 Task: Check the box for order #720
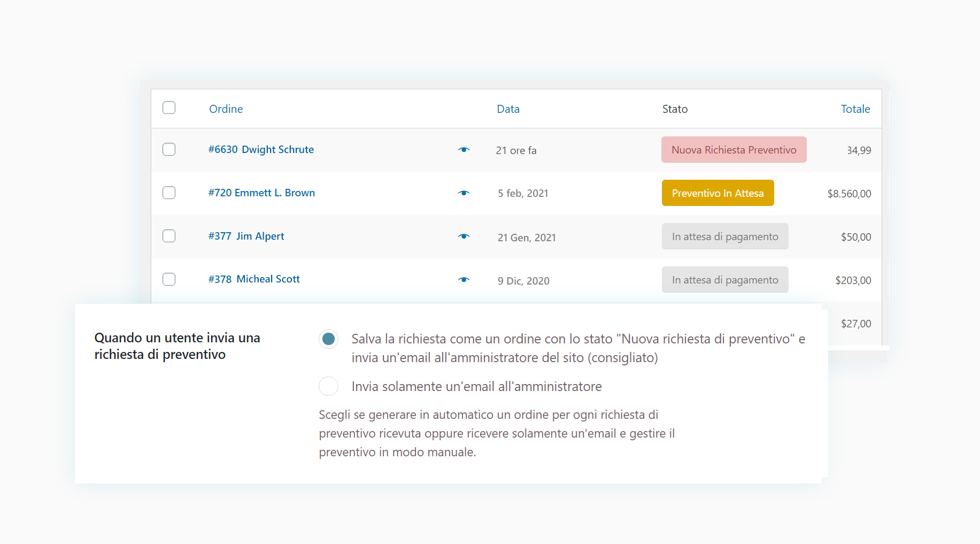(x=169, y=193)
